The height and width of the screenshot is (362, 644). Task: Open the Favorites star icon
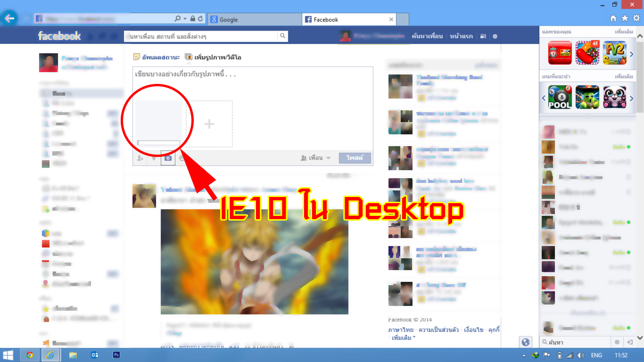625,18
